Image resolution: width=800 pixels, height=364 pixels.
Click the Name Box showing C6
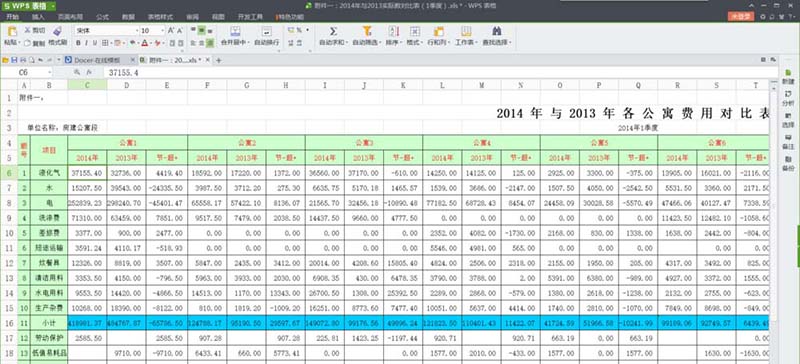click(23, 73)
